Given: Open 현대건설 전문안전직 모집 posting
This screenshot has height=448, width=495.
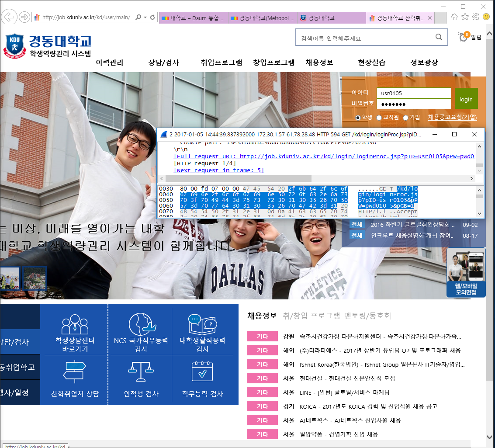Looking at the screenshot, I should pyautogui.click(x=347, y=379).
